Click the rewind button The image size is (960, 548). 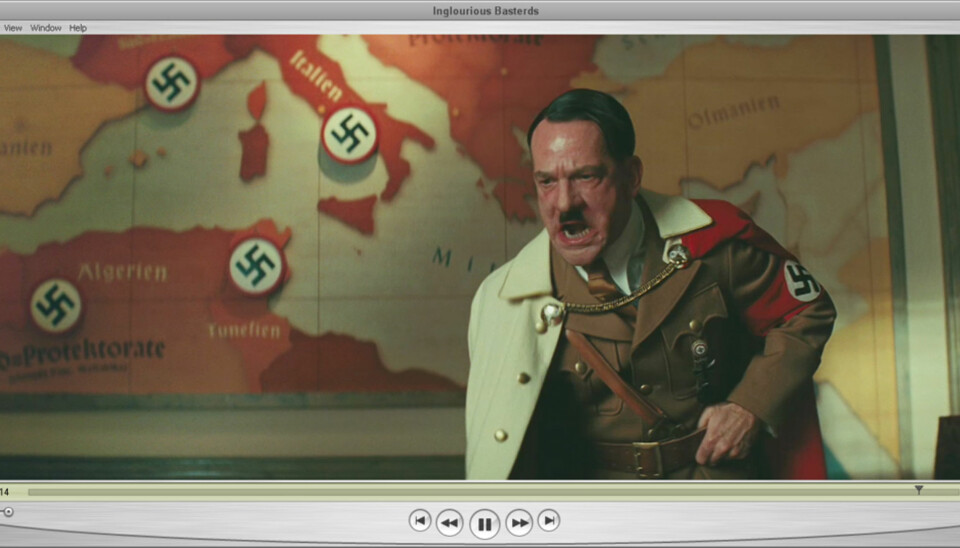tap(449, 523)
